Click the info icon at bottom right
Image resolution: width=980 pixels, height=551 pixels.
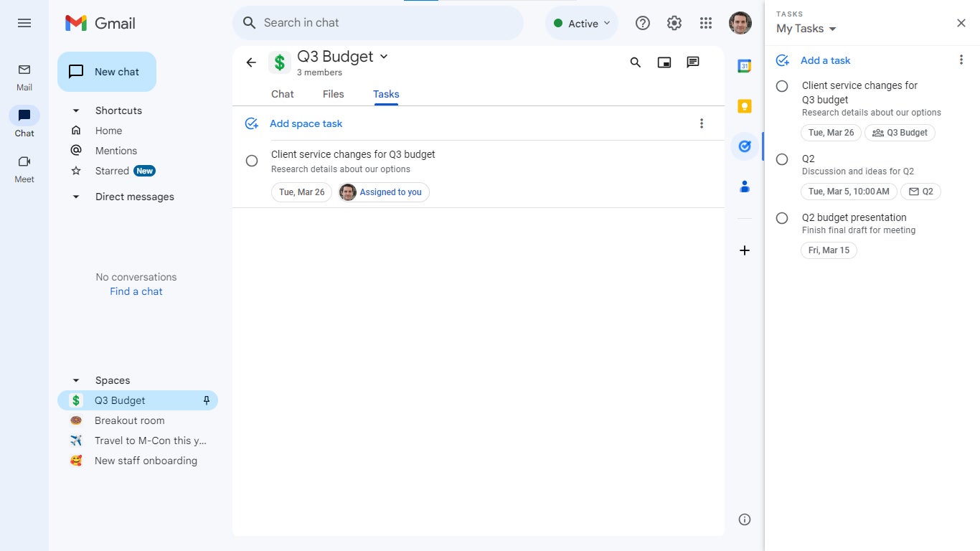click(x=745, y=519)
